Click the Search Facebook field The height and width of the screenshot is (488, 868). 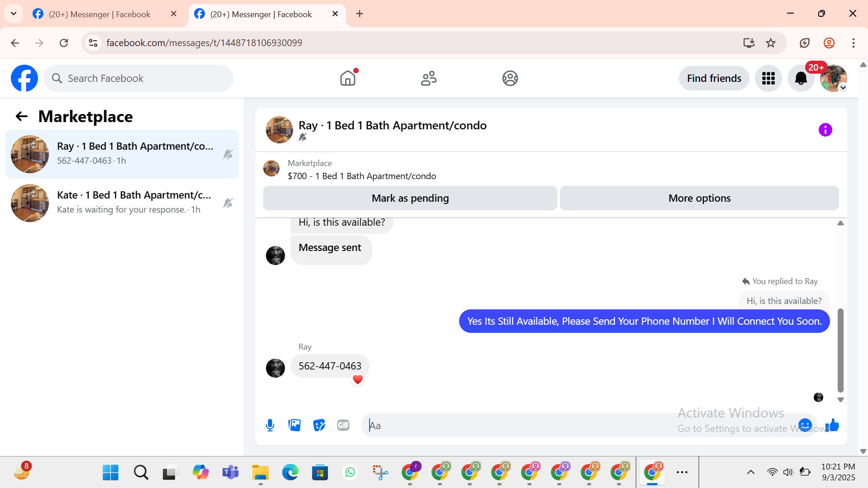(x=138, y=78)
